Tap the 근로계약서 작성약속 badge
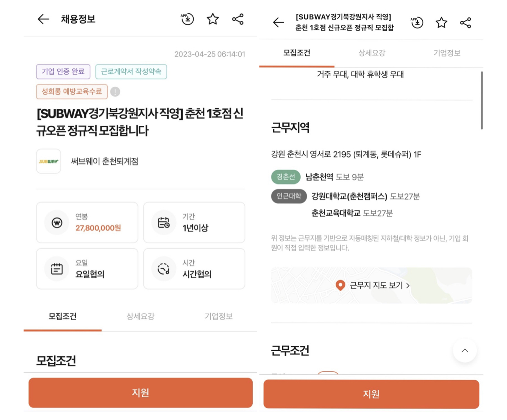The width and height of the screenshot is (507, 420). (x=131, y=72)
